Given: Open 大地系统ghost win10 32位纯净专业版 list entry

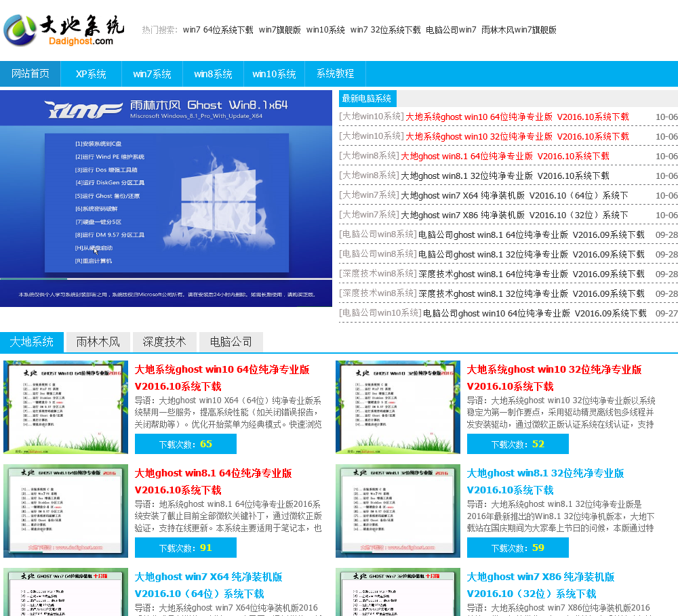Looking at the screenshot, I should 517,136.
